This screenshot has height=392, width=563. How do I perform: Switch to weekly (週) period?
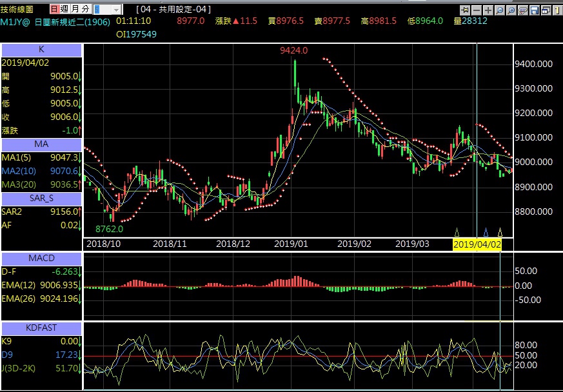click(64, 10)
